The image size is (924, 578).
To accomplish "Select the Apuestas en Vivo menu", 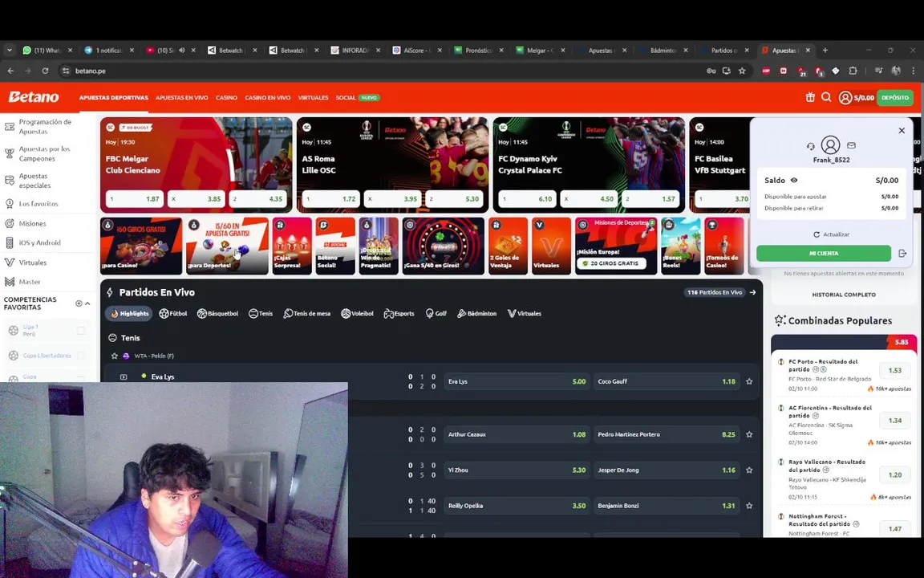I will pyautogui.click(x=181, y=98).
